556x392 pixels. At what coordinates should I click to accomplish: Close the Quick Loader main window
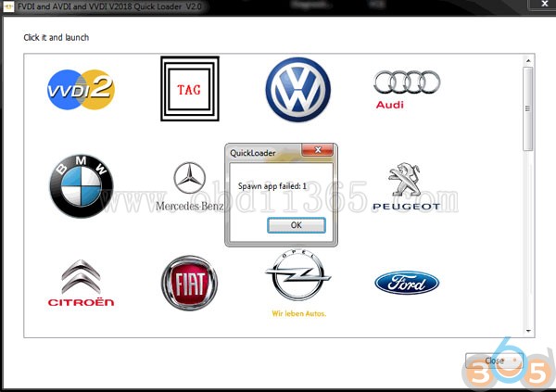click(544, 4)
